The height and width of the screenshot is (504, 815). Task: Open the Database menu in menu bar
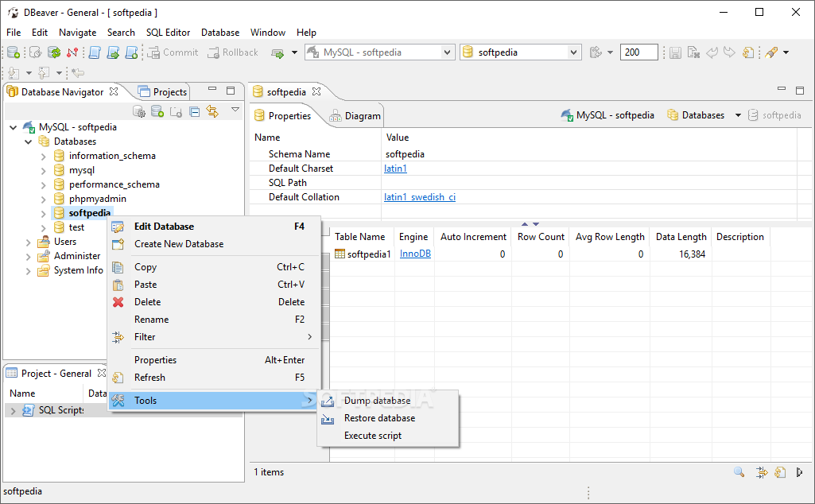[220, 33]
